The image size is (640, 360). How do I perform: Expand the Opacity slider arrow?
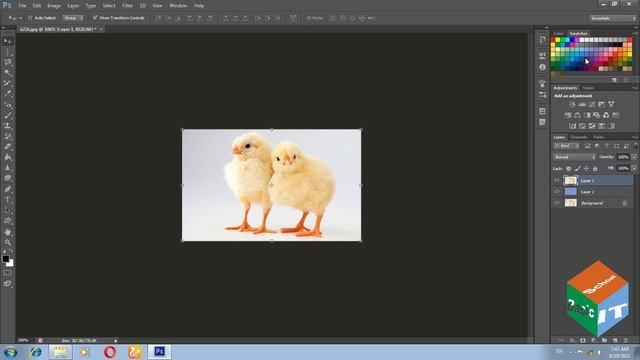click(x=634, y=157)
